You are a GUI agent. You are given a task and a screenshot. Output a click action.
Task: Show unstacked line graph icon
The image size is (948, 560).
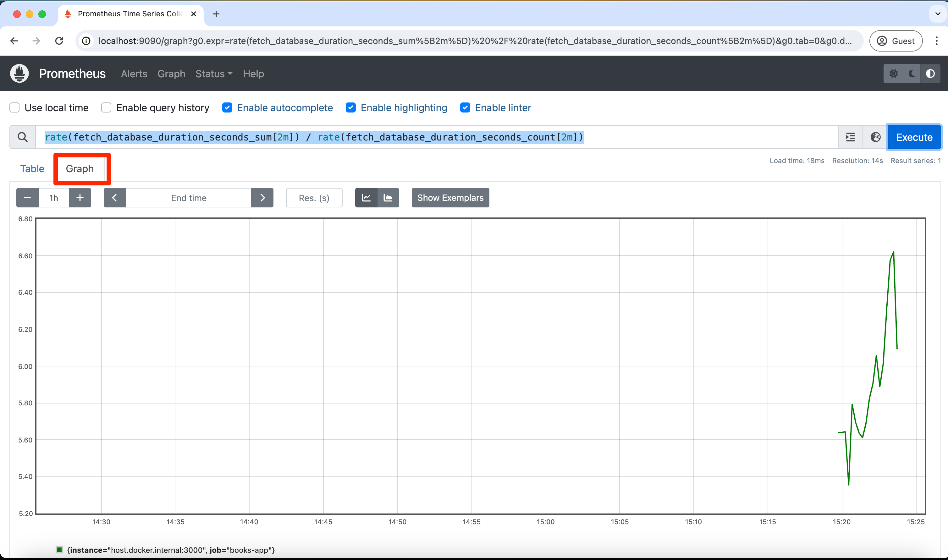[x=366, y=198]
